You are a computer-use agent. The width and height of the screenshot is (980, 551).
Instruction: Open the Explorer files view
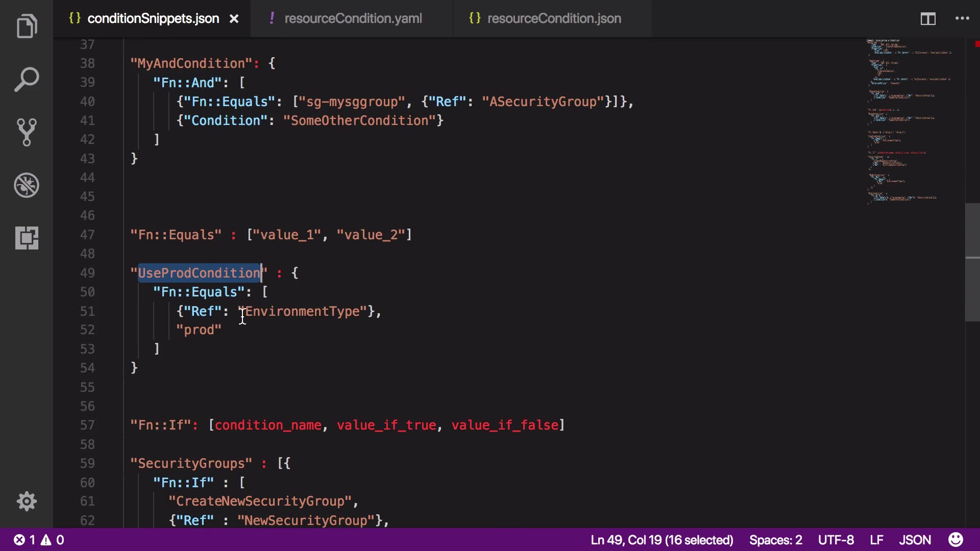tap(27, 27)
